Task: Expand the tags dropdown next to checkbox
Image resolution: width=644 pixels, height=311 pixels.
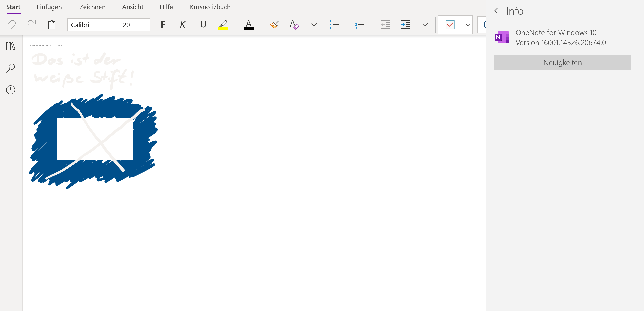Action: pos(467,25)
